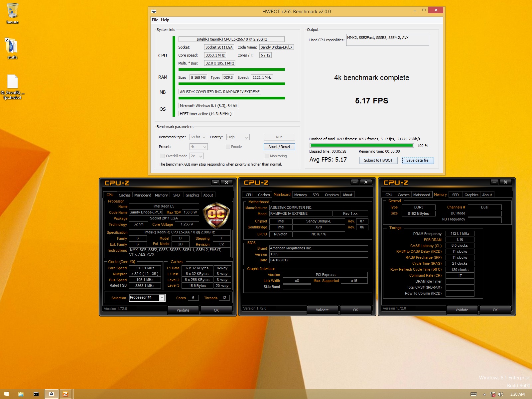The width and height of the screenshot is (532, 399).
Task: Click the CAS# Latency 8.0 clocks value
Action: (x=460, y=246)
